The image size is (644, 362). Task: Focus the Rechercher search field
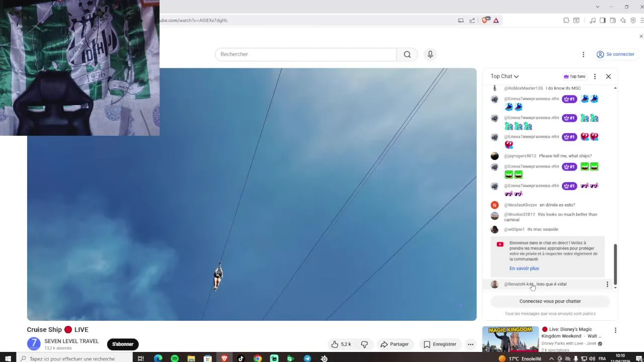(306, 54)
